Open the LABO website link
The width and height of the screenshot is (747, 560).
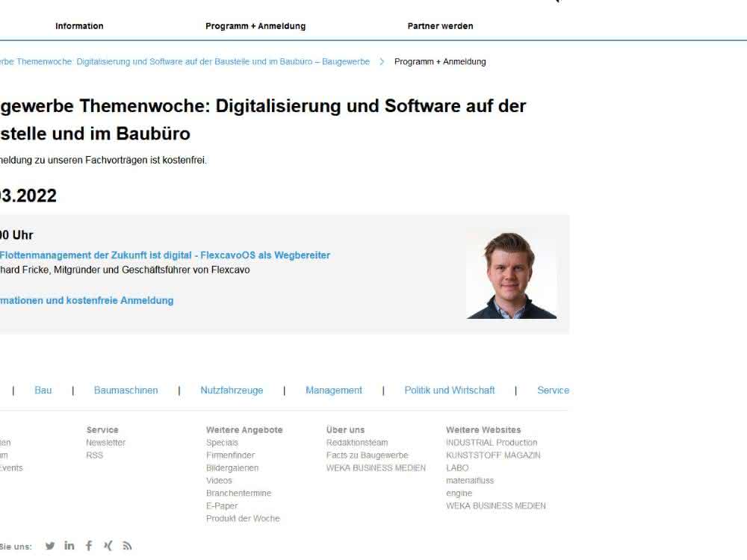click(457, 468)
